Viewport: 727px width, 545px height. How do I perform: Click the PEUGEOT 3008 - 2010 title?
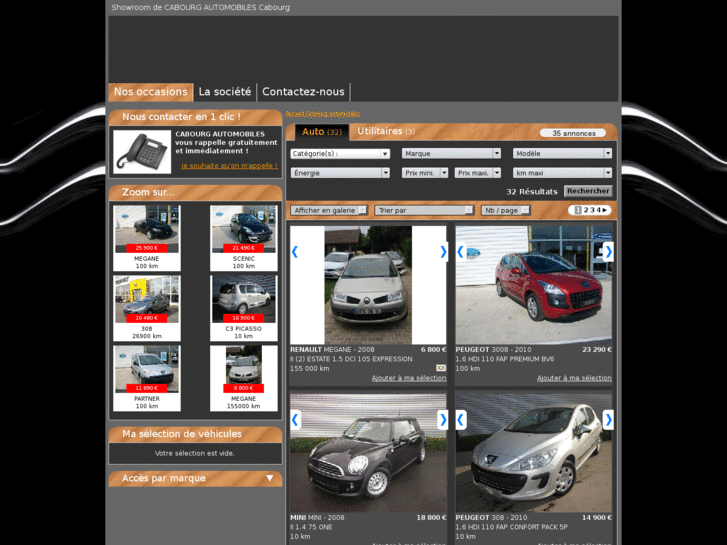tap(493, 350)
